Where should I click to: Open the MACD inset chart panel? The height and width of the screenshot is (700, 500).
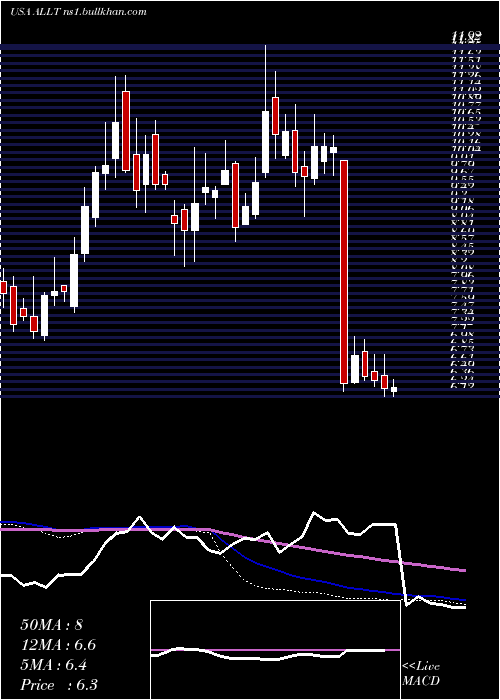pos(275,650)
